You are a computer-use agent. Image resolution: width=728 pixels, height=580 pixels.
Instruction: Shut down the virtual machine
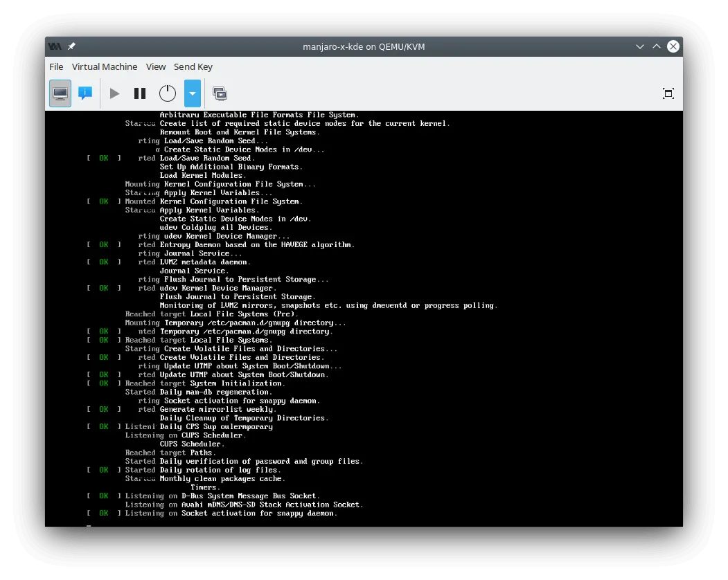click(168, 93)
